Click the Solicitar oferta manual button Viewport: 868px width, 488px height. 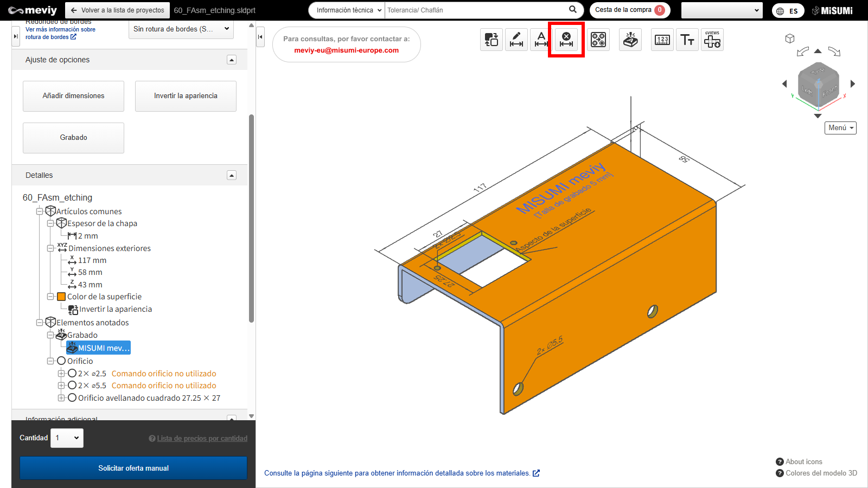(133, 468)
